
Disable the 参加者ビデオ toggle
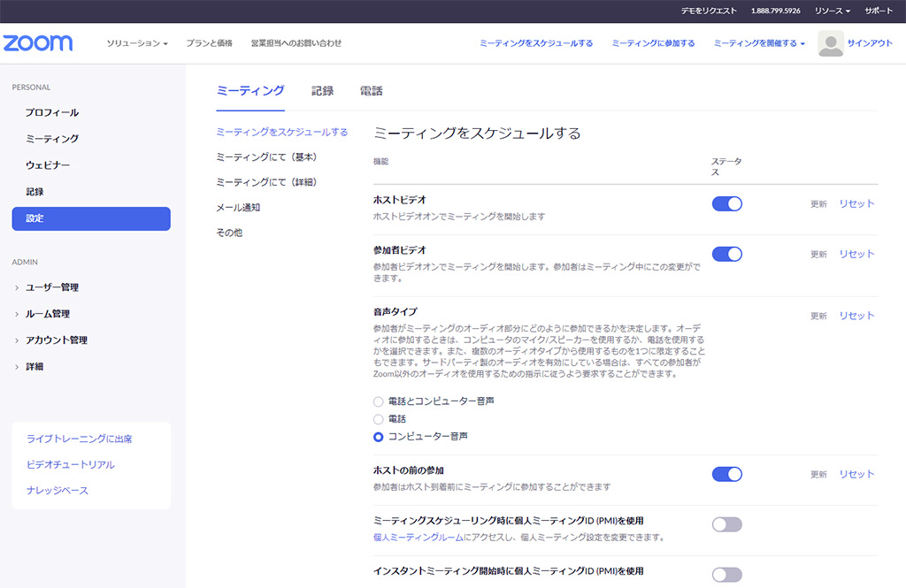click(x=726, y=255)
